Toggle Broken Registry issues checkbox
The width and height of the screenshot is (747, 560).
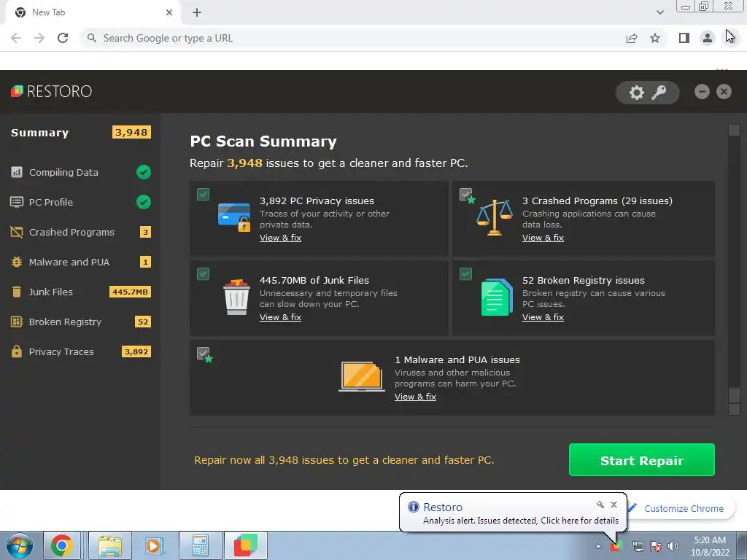pyautogui.click(x=465, y=274)
